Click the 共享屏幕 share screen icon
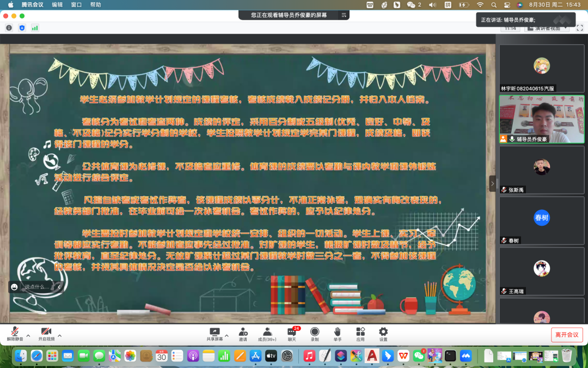Screen dimensions: 588x368 [215, 332]
